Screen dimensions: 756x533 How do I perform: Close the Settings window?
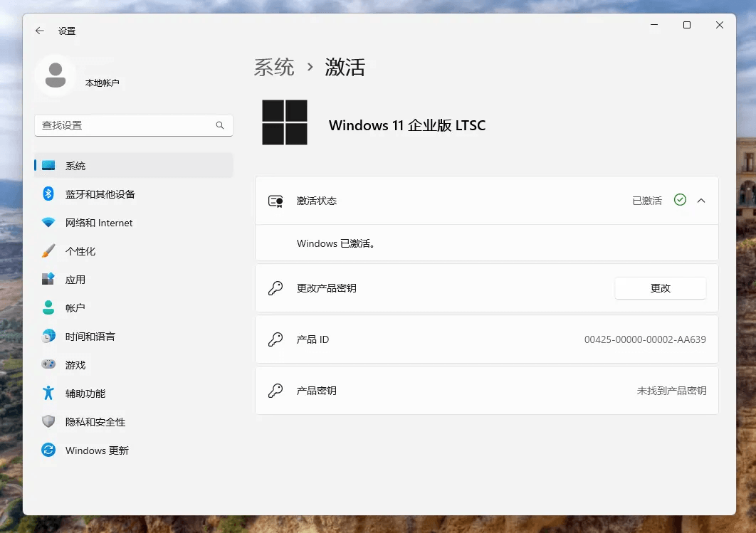click(720, 25)
